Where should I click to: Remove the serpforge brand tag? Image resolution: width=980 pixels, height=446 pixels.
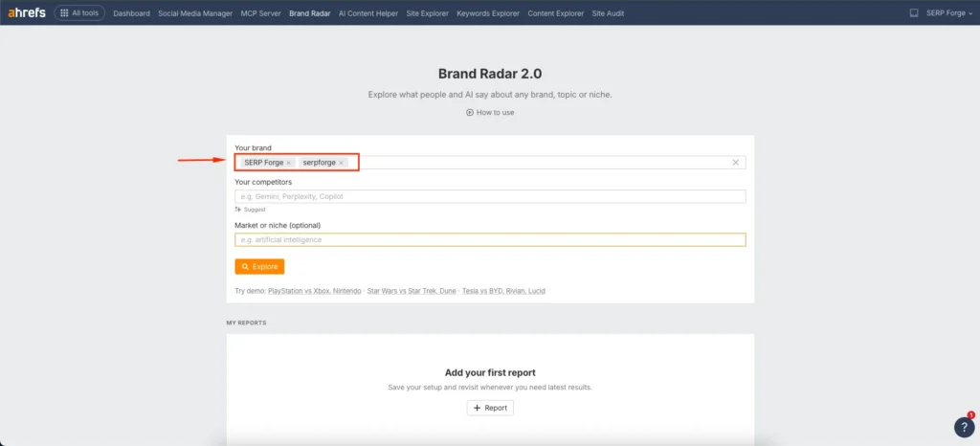[341, 163]
